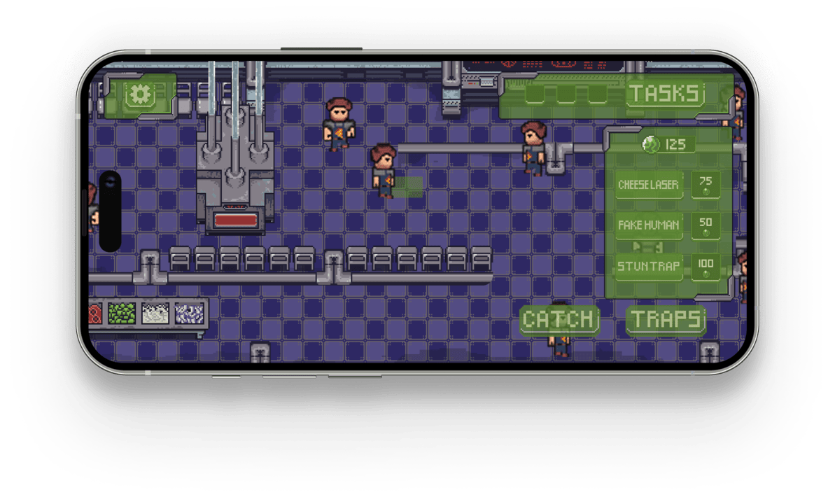This screenshot has height=504, width=835.
Task: Select the Cheese Laser trap
Action: coord(649,184)
